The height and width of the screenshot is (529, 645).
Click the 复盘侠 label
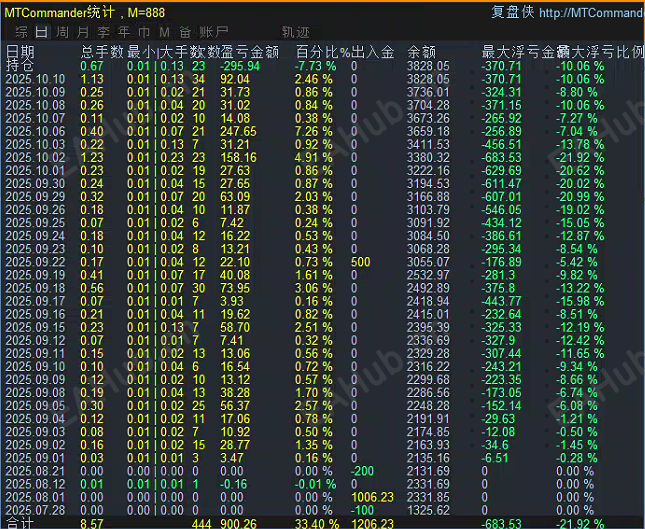pyautogui.click(x=513, y=12)
